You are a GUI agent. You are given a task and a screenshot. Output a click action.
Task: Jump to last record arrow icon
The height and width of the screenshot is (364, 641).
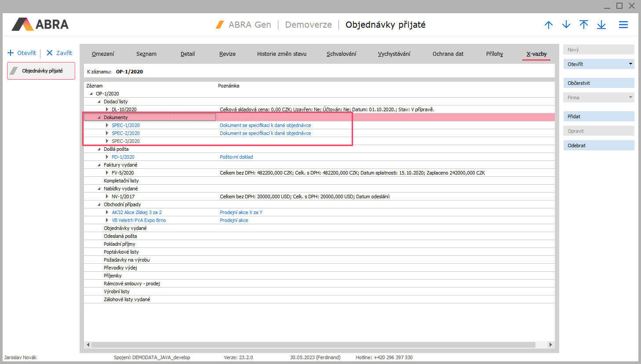601,25
